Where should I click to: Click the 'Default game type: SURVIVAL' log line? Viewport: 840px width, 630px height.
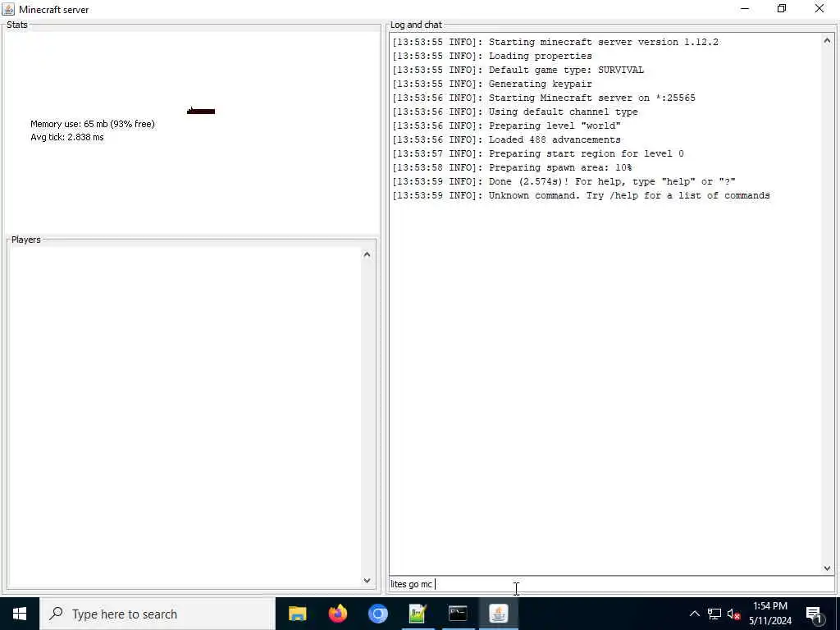click(x=518, y=70)
